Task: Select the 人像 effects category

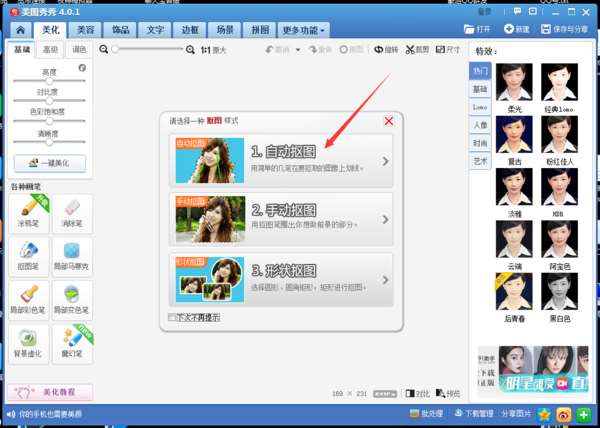Action: coord(480,125)
